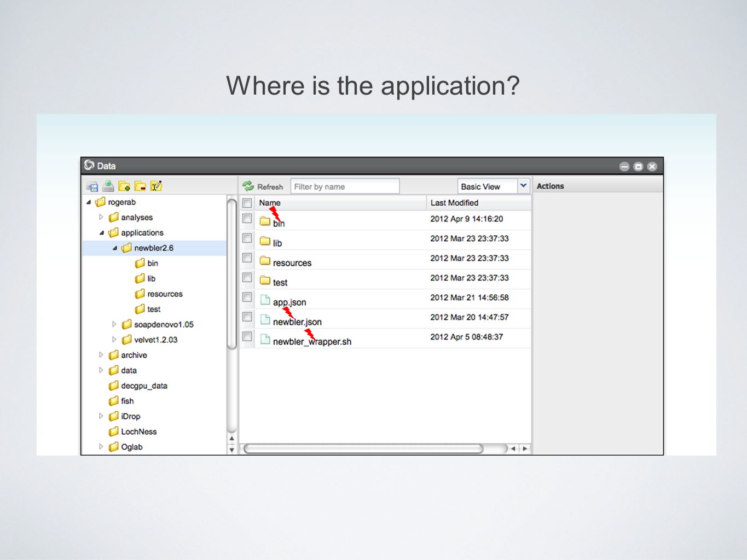
Task: Click the date 2012 Apr 5 08:48:37
Action: 467,337
